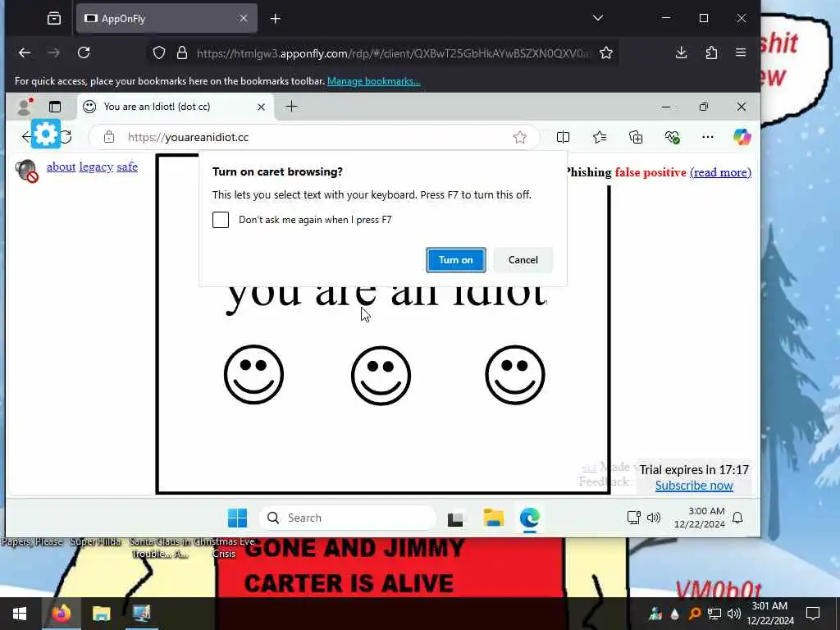Open the legacy link on the page
This screenshot has height=630, width=840.
(96, 167)
